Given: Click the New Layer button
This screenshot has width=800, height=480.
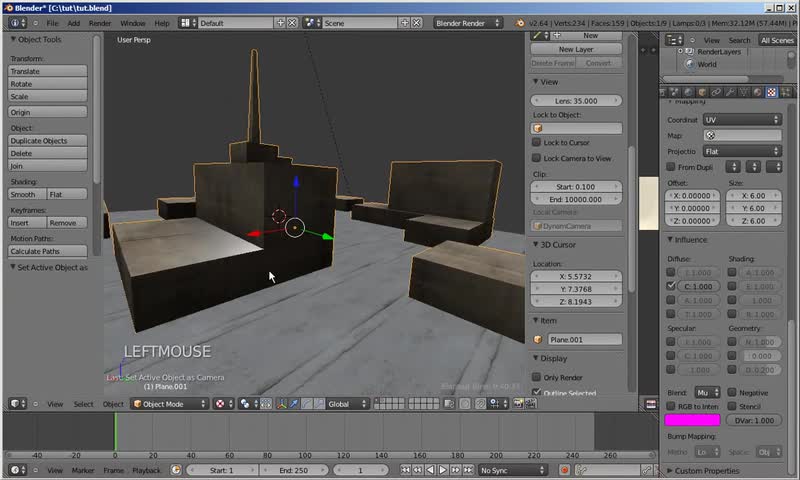Looking at the screenshot, I should (576, 49).
